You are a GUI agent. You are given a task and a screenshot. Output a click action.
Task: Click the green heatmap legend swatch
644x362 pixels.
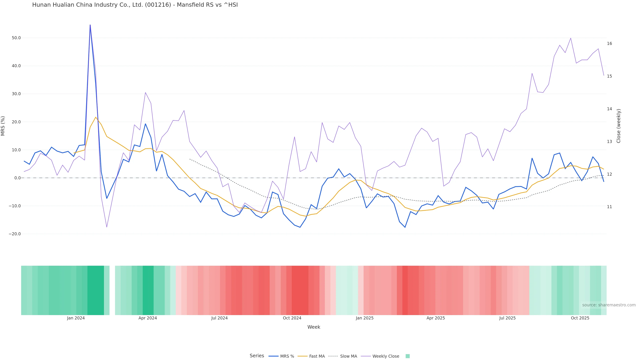click(408, 356)
